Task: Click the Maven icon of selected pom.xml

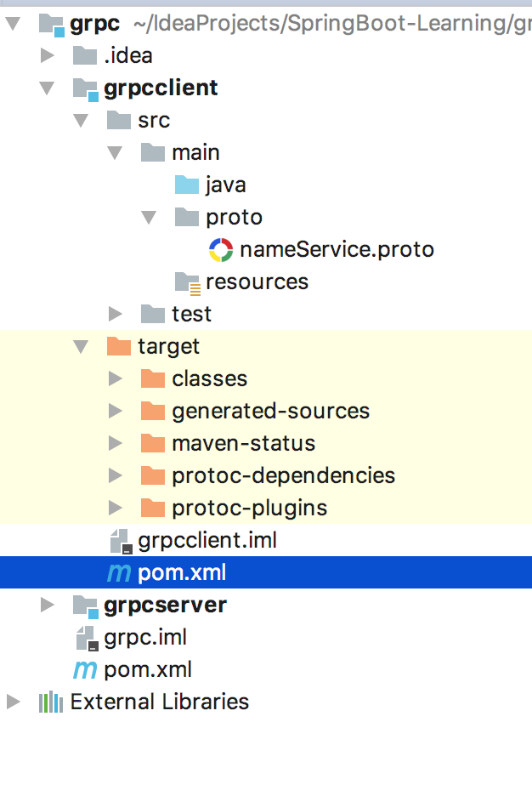Action: click(118, 573)
